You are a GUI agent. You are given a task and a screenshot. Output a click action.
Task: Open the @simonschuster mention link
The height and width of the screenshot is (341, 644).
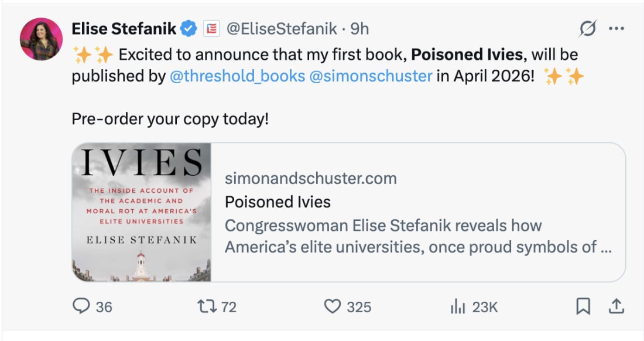tap(370, 76)
